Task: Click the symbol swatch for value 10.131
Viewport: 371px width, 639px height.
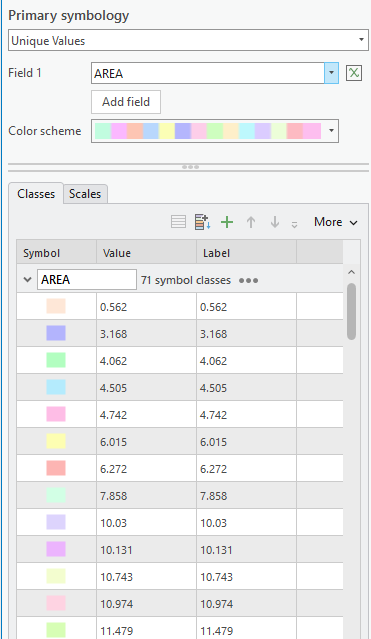Action: click(56, 549)
